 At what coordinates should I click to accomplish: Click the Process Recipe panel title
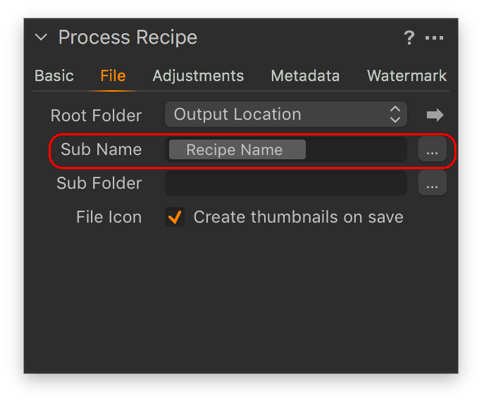(128, 37)
